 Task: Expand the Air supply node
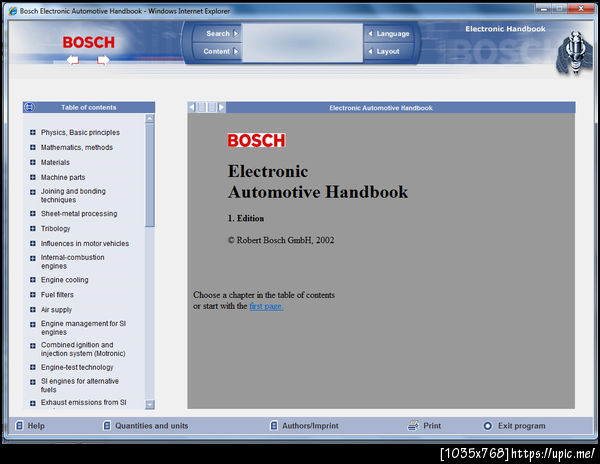click(x=33, y=309)
